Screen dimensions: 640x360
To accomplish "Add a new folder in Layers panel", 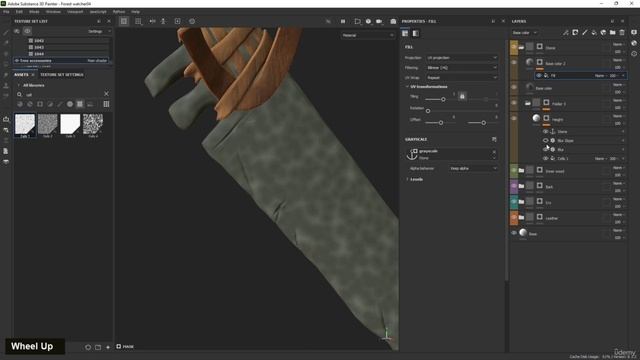I will [613, 32].
